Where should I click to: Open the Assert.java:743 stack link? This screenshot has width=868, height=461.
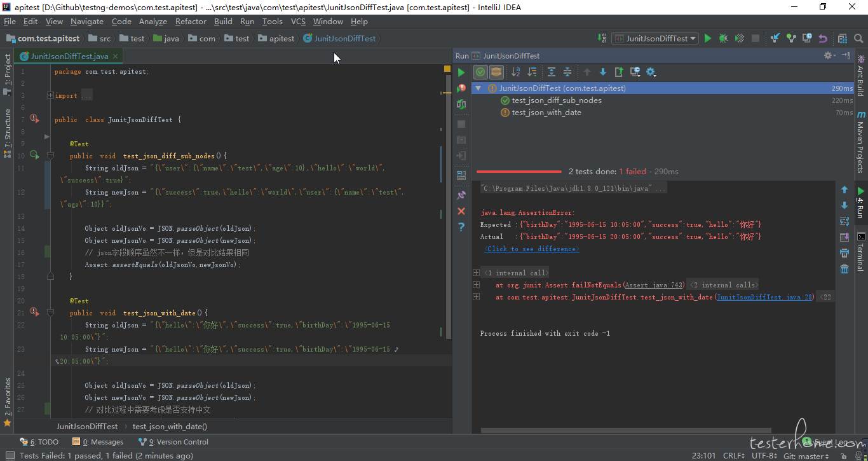654,285
